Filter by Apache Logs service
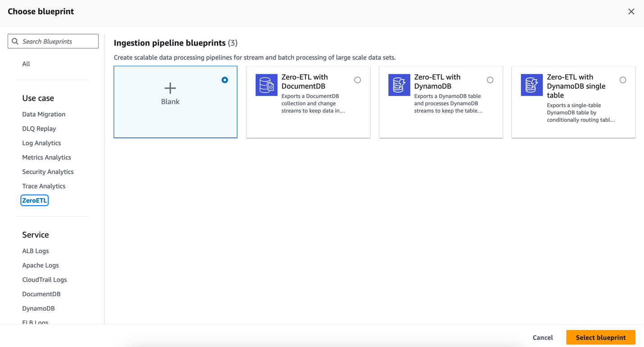644x347 pixels. [x=41, y=266]
